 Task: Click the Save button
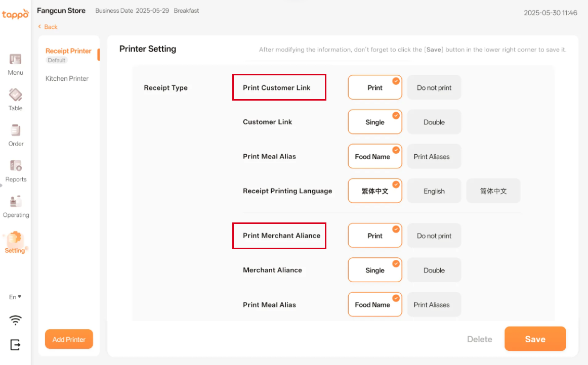535,339
